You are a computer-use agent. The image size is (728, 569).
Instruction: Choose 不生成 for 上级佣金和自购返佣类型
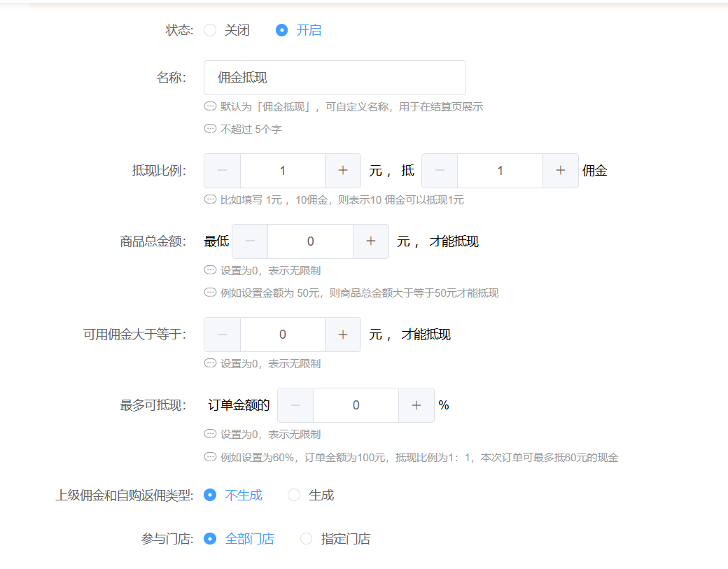210,495
